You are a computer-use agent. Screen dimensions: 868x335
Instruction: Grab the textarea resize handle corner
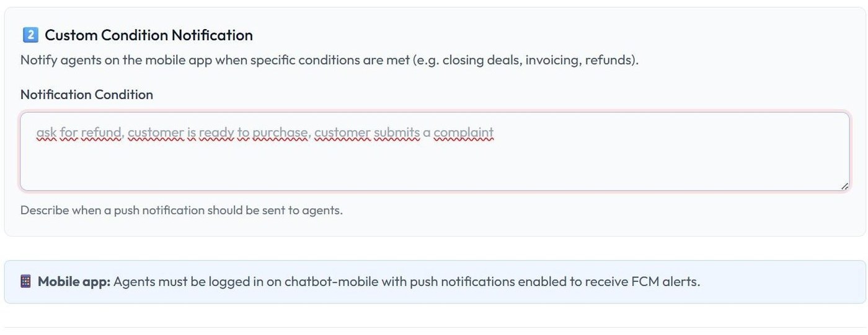point(844,186)
